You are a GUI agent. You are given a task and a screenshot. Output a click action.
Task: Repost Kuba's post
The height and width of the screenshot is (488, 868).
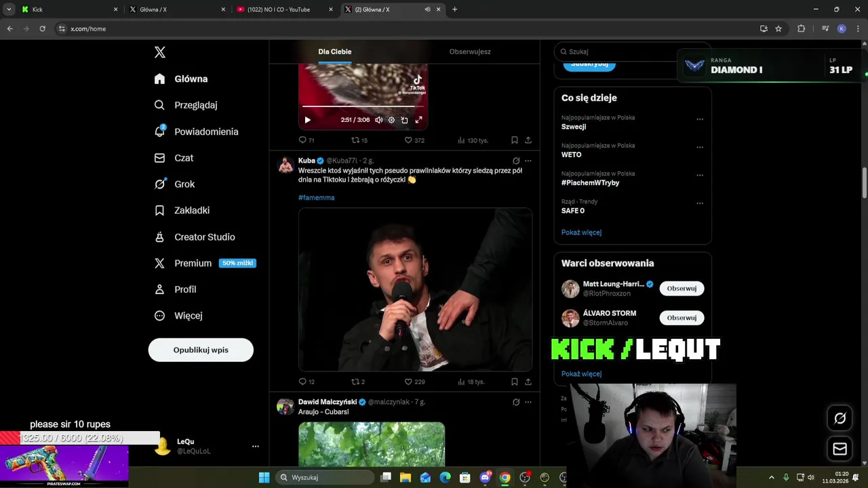pos(357,382)
